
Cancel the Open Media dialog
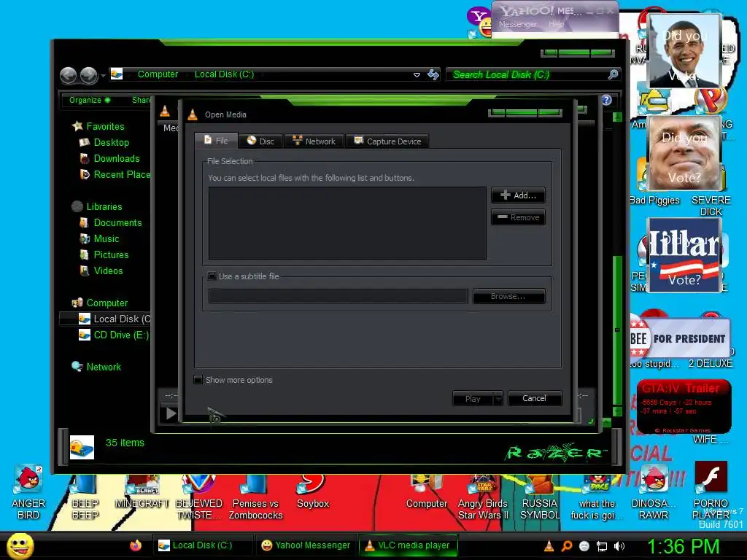pos(535,398)
